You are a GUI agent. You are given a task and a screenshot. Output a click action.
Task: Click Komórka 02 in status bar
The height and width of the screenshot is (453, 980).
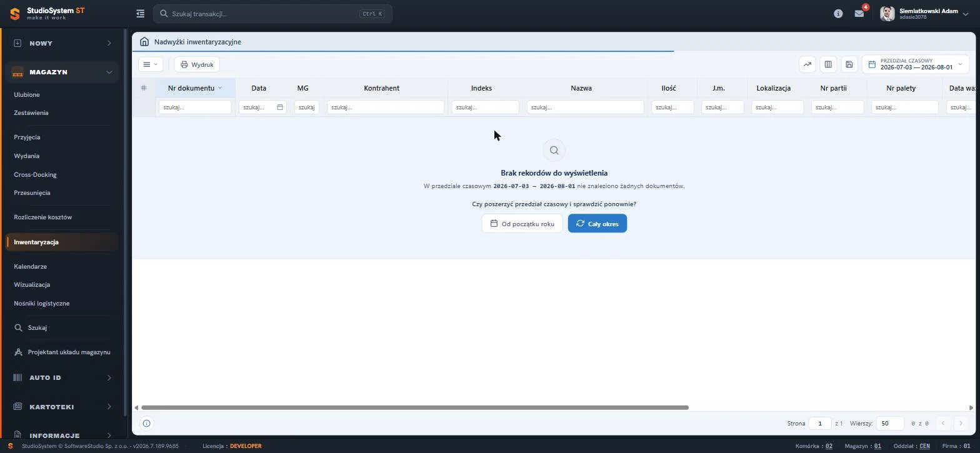click(x=814, y=446)
